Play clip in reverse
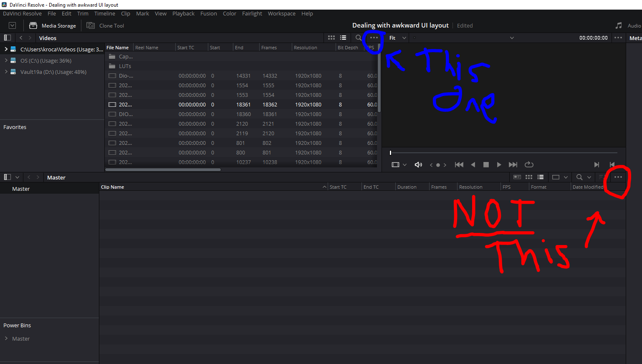642x364 pixels. [x=473, y=165]
